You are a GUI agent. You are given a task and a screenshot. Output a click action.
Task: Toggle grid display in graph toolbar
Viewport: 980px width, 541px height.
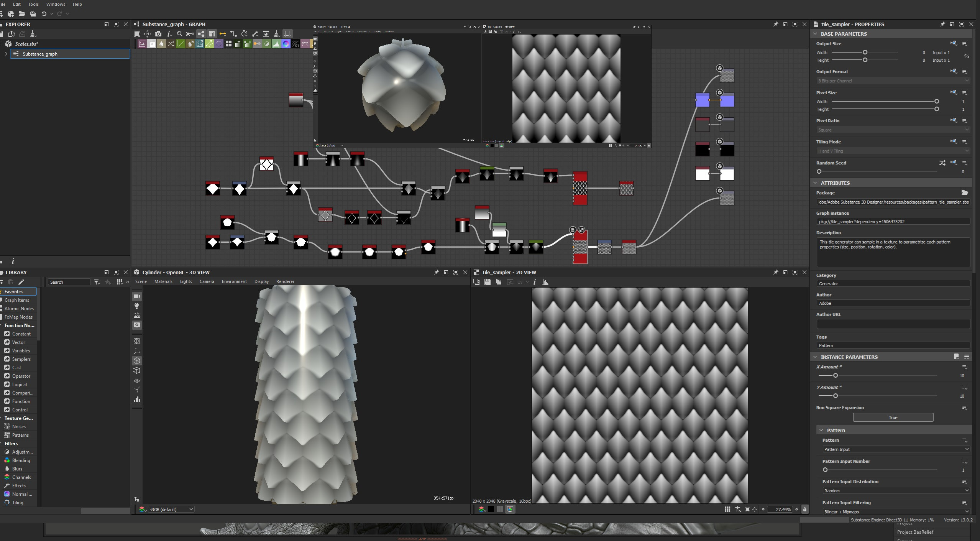[287, 34]
